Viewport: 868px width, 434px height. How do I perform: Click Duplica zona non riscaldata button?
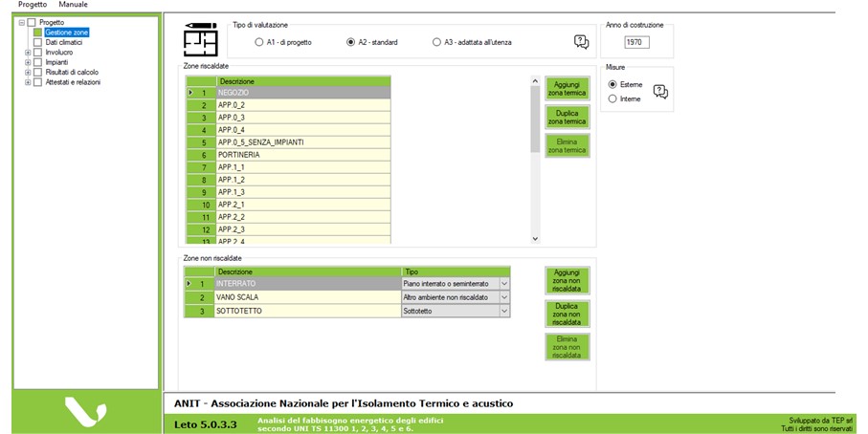tap(568, 313)
